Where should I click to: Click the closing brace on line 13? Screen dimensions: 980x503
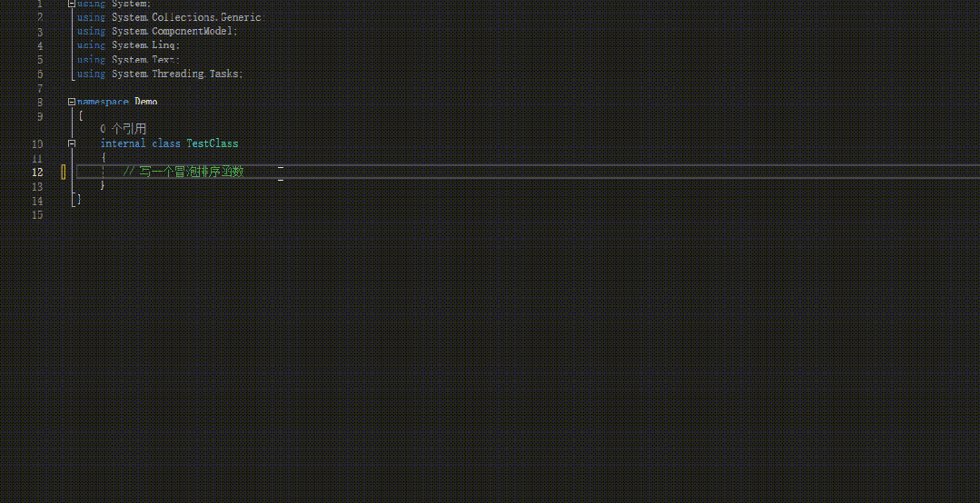(103, 185)
